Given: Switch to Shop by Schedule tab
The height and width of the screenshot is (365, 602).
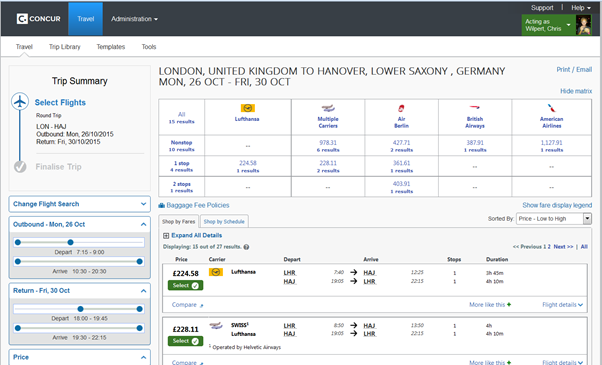Looking at the screenshot, I should click(224, 221).
